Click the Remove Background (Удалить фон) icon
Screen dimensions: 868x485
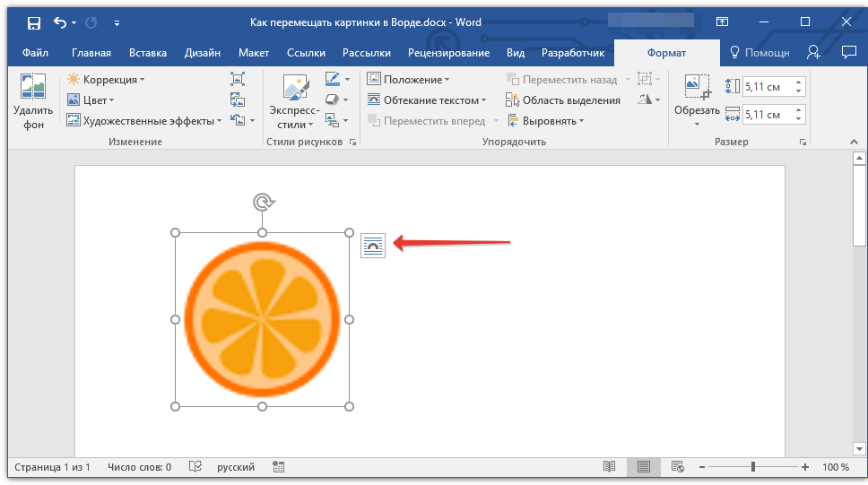[x=33, y=86]
